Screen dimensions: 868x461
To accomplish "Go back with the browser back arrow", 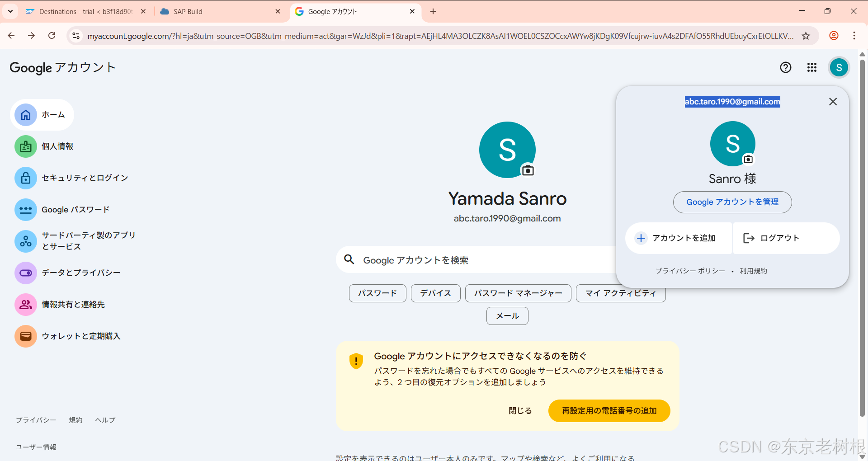I will click(11, 36).
